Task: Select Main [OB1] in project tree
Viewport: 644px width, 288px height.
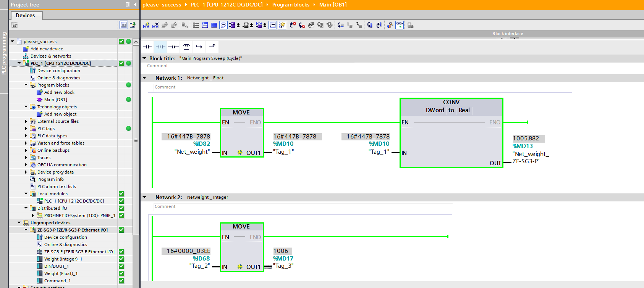Action: [x=56, y=99]
